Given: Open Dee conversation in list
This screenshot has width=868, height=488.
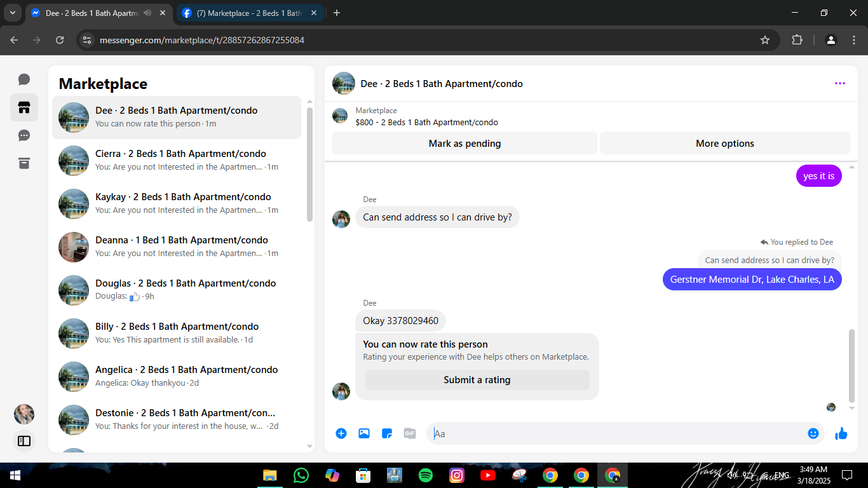Looking at the screenshot, I should point(177,117).
